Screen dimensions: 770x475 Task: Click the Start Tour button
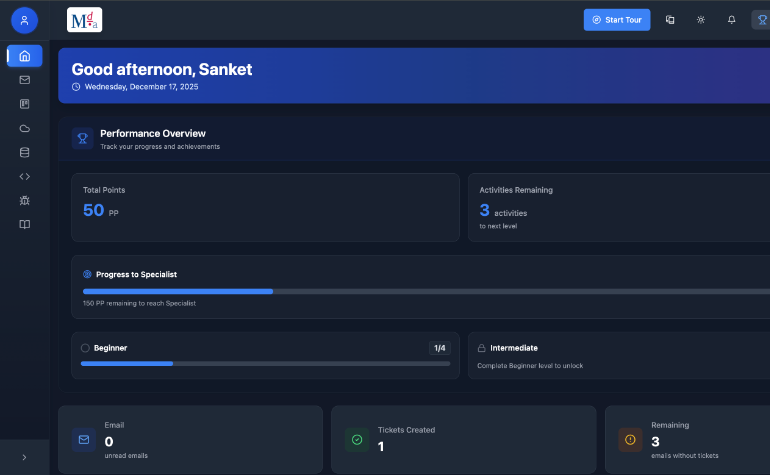coord(617,20)
